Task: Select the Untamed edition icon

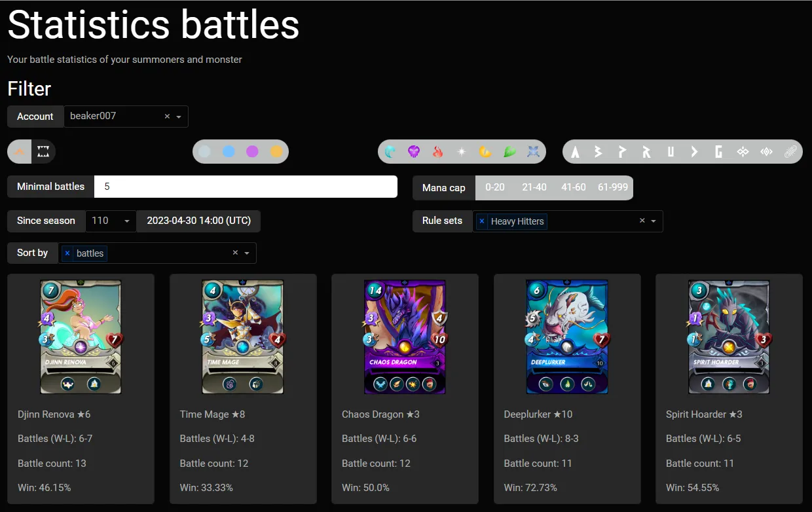Action: pyautogui.click(x=671, y=152)
